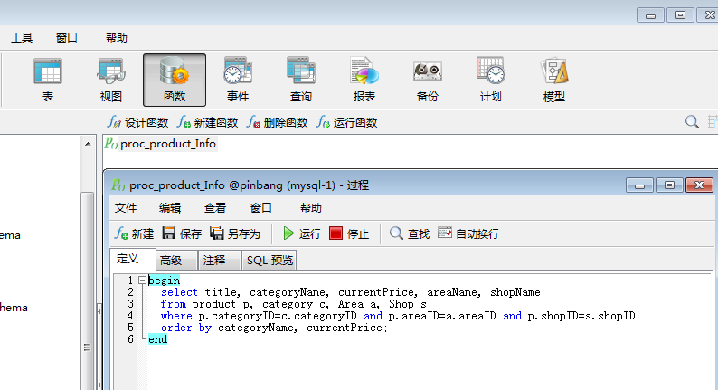The image size is (718, 390).
Task: Select the 函数 (Function) toolbar icon
Action: click(x=174, y=80)
